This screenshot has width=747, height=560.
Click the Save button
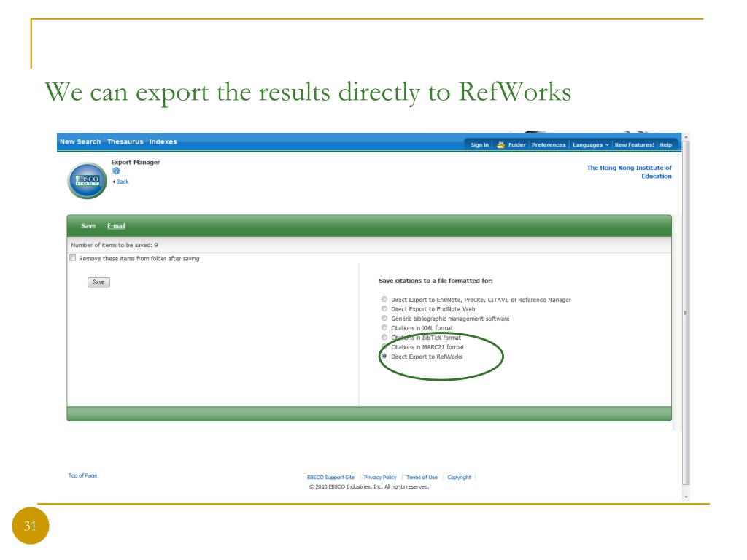coord(98,282)
